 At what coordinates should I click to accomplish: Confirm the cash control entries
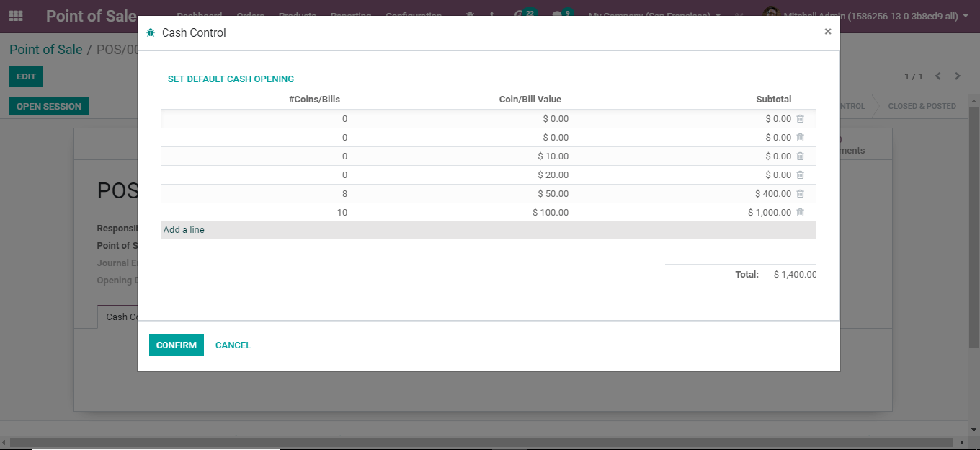(177, 345)
